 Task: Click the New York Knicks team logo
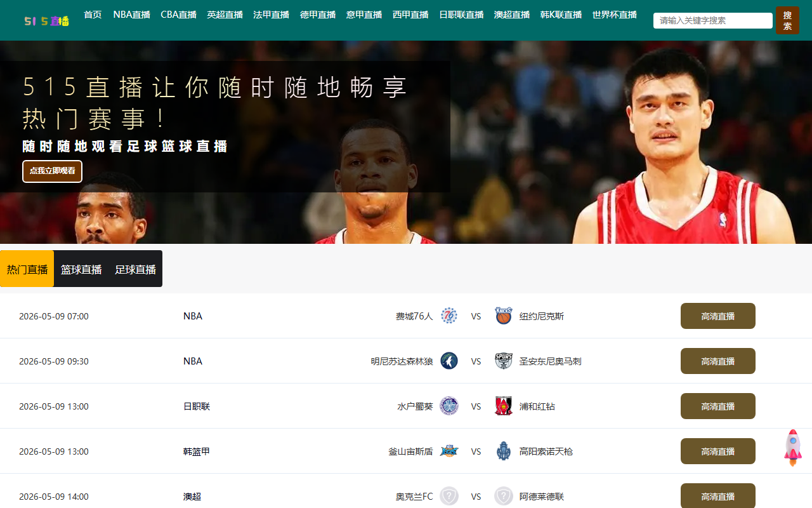point(504,316)
